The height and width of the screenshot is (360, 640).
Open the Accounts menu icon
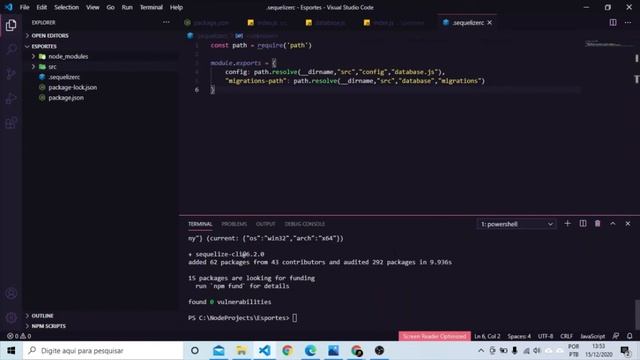11,293
